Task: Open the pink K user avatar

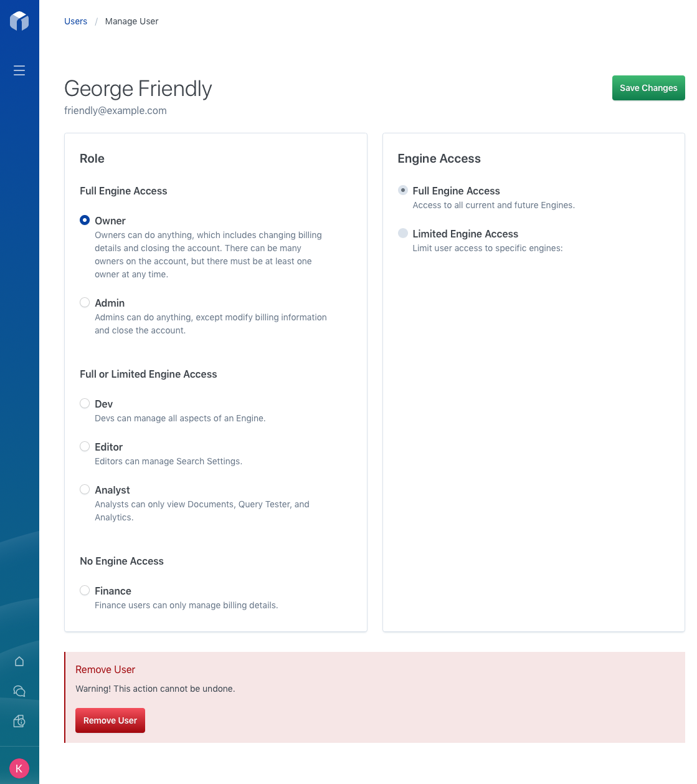Action: point(19,768)
